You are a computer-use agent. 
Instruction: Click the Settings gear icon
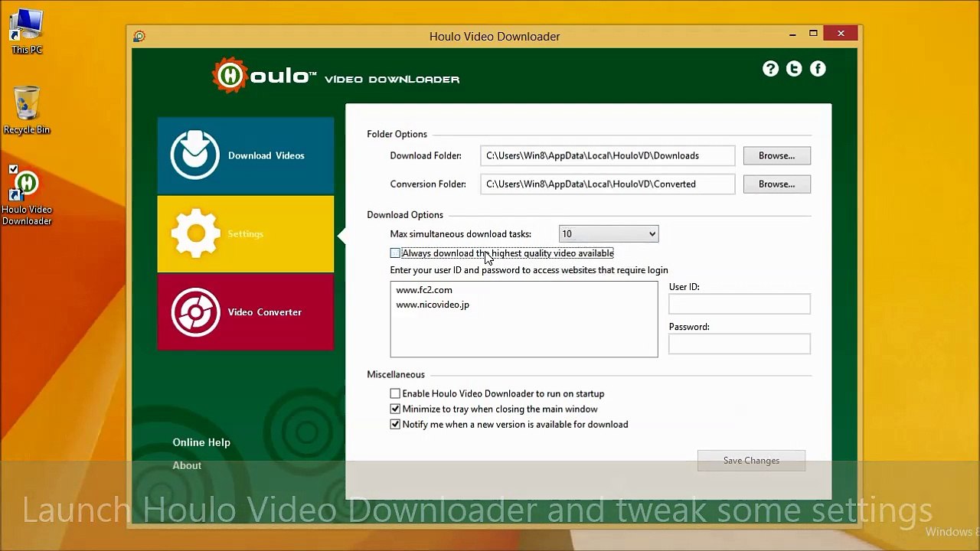(x=195, y=233)
